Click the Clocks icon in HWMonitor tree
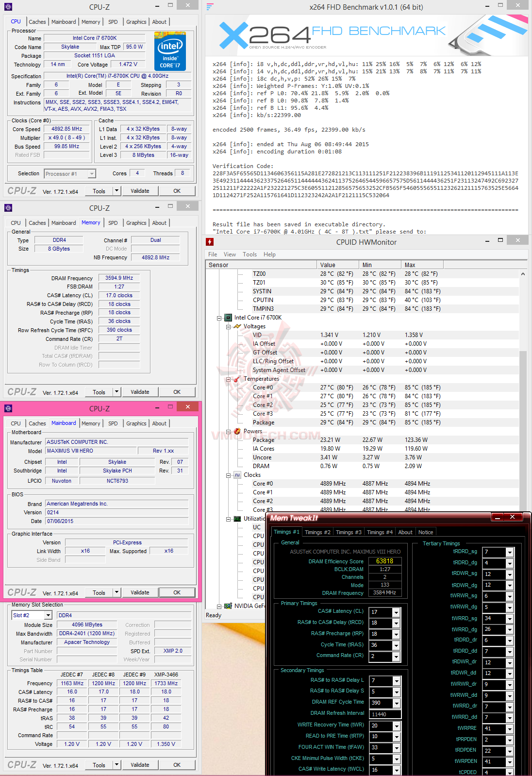Viewport: 532px width, 776px height. (237, 475)
